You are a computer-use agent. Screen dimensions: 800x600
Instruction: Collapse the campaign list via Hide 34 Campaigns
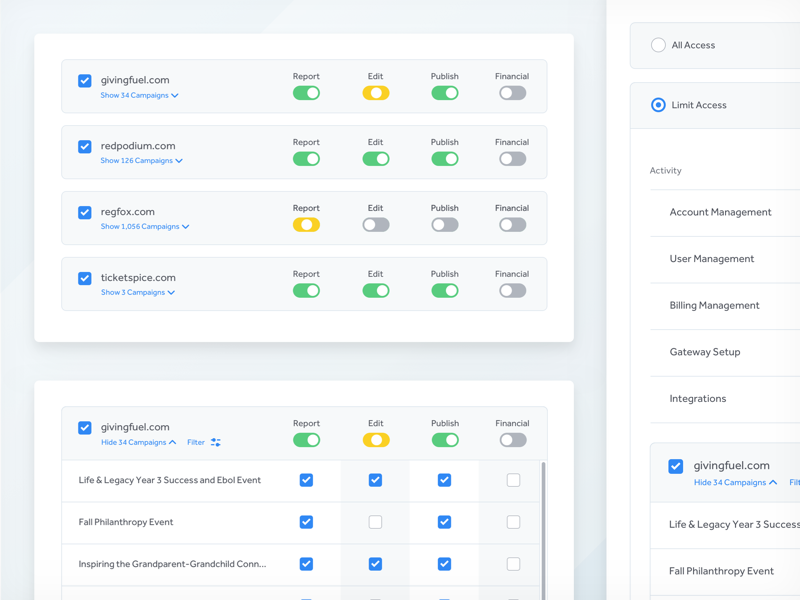(x=138, y=441)
